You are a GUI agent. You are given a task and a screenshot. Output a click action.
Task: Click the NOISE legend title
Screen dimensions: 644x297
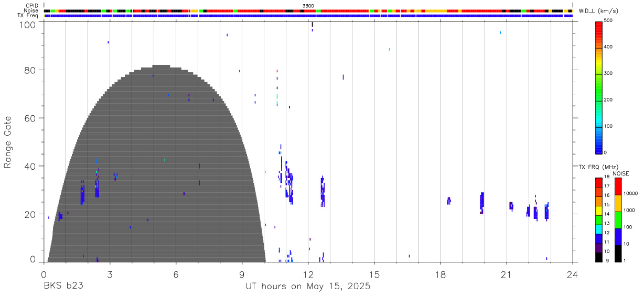[620, 173]
